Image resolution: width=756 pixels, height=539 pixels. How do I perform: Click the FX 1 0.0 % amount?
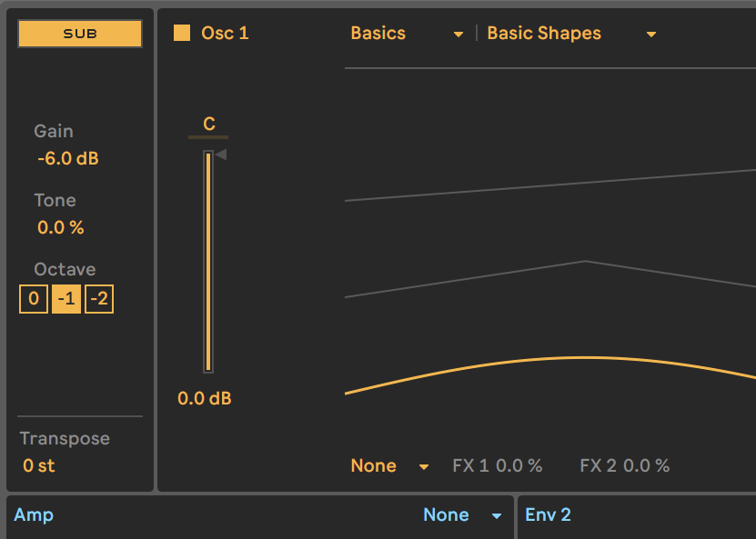tap(498, 466)
